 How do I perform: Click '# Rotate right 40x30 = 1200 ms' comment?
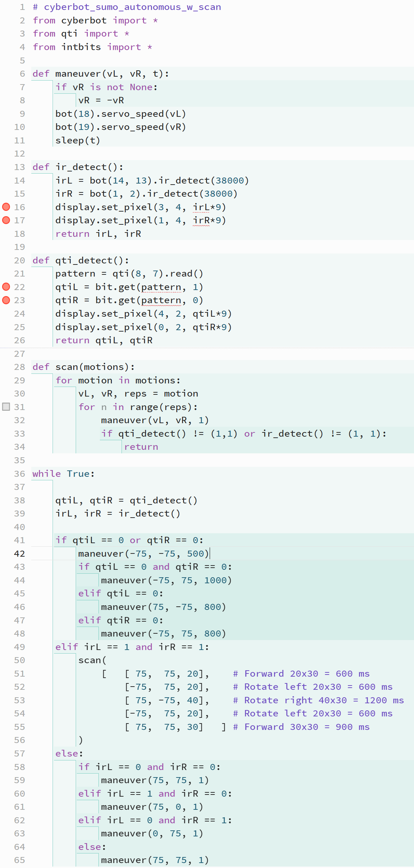coord(318,700)
